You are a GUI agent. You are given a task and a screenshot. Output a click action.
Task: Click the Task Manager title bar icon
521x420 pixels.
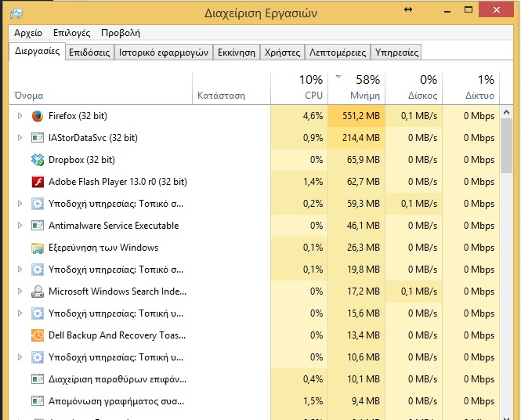(16, 13)
